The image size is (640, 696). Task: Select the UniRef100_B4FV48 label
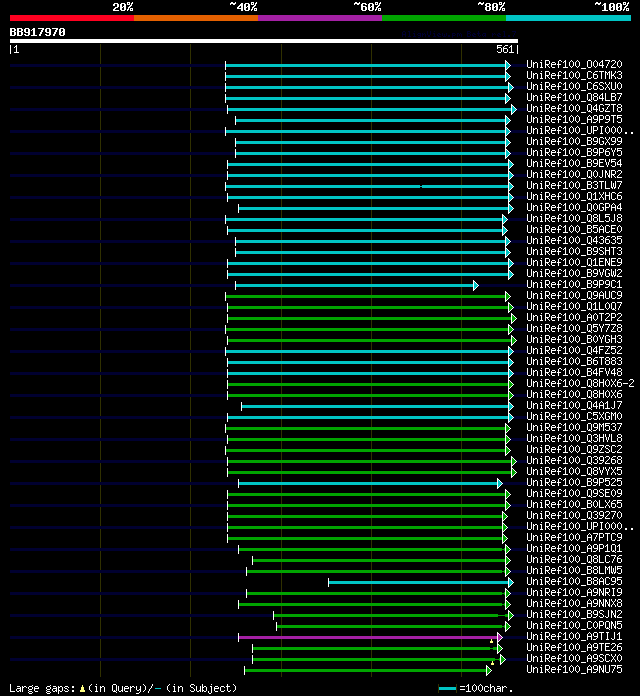[574, 372]
